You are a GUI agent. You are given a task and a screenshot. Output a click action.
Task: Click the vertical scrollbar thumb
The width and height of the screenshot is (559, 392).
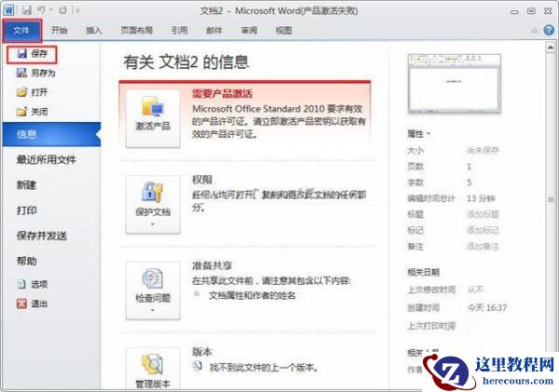[x=551, y=199]
